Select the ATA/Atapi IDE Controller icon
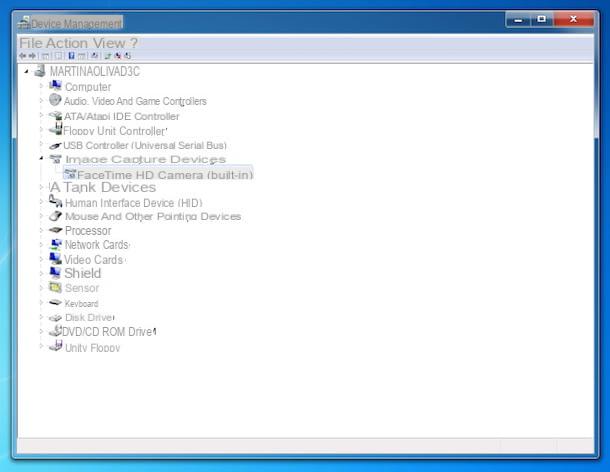 click(56, 116)
